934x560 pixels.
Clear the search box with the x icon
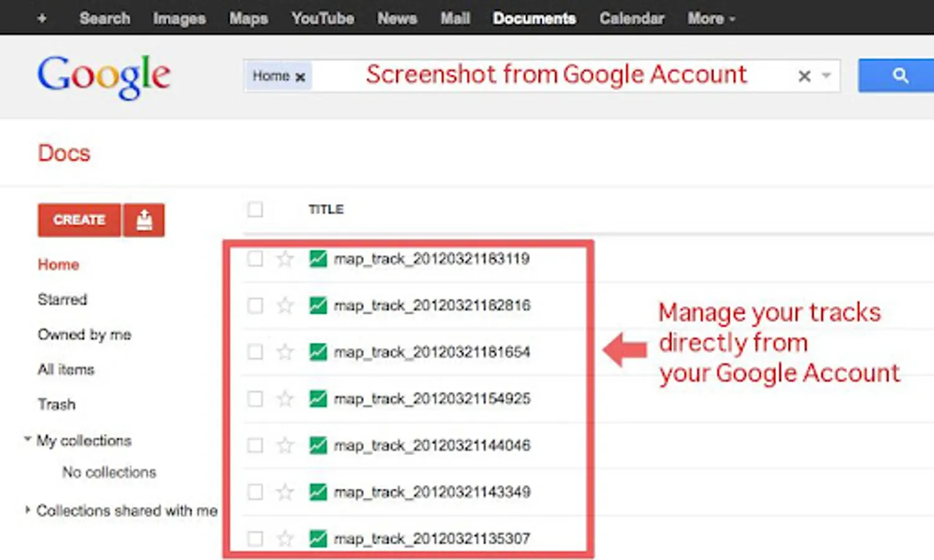pos(803,76)
